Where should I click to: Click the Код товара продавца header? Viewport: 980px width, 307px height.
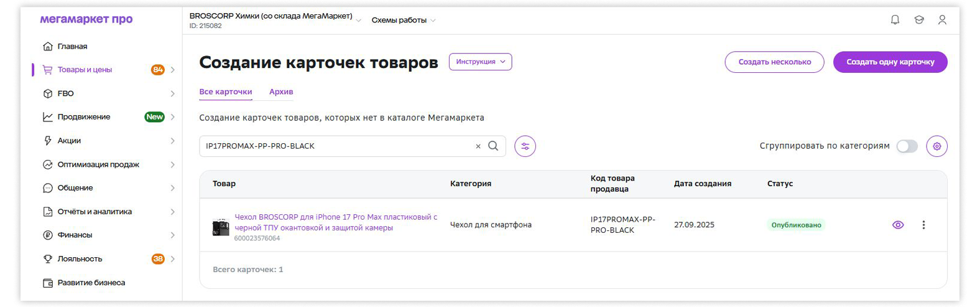[612, 184]
